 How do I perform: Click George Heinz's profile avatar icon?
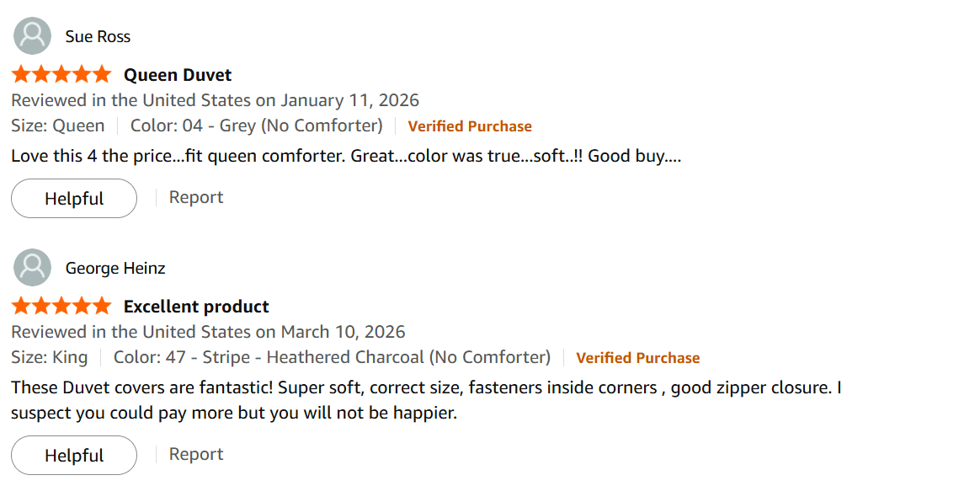coord(33,268)
